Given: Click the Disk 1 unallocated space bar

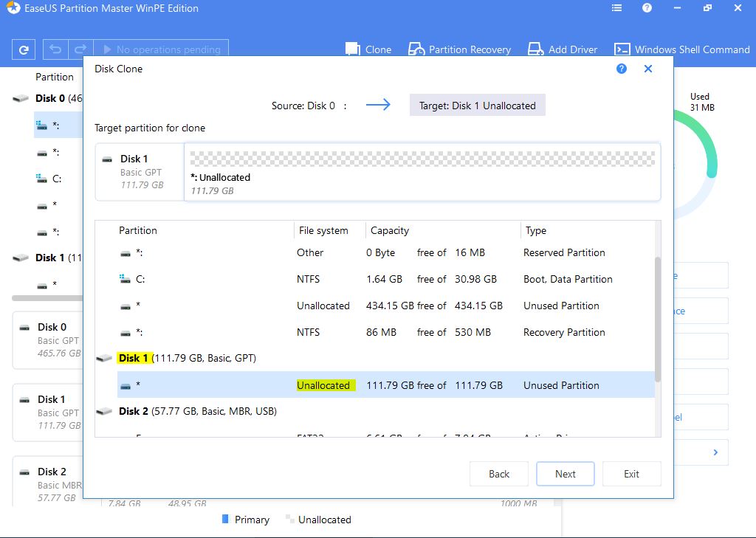Looking at the screenshot, I should [x=422, y=159].
